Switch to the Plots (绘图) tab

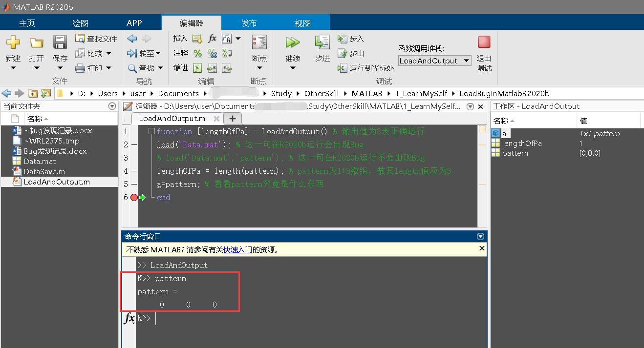(x=81, y=23)
